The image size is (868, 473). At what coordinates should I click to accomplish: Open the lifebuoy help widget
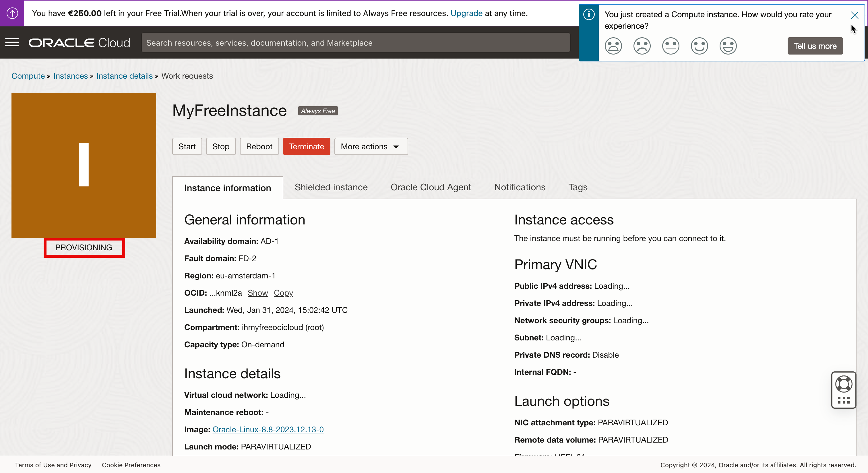tap(843, 384)
